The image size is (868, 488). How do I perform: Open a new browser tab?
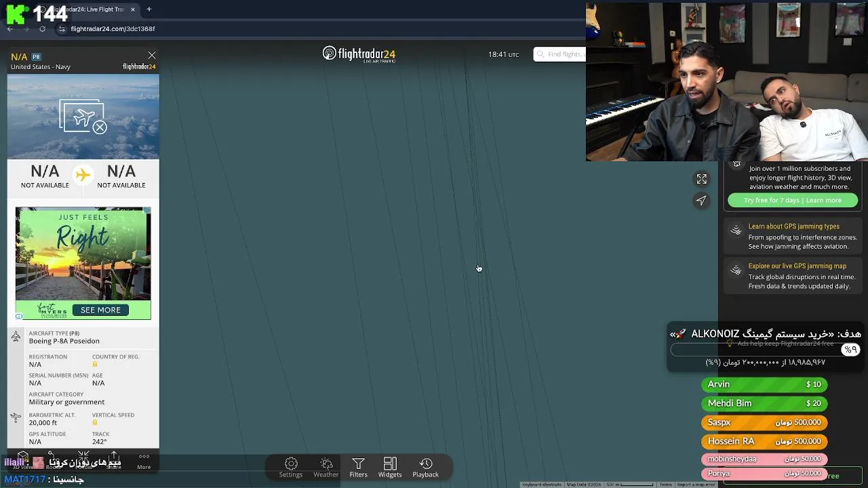[x=149, y=9]
